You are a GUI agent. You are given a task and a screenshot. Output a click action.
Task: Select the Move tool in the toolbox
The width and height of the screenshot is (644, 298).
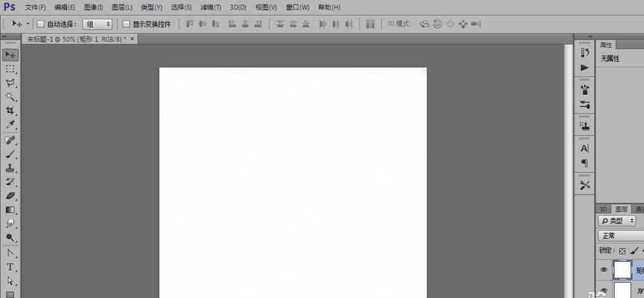(10, 55)
